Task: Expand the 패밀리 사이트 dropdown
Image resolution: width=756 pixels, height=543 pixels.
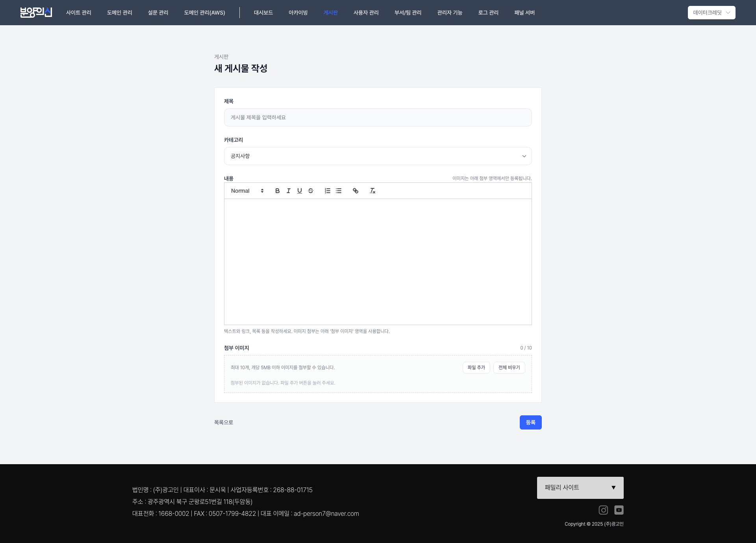Action: tap(580, 487)
